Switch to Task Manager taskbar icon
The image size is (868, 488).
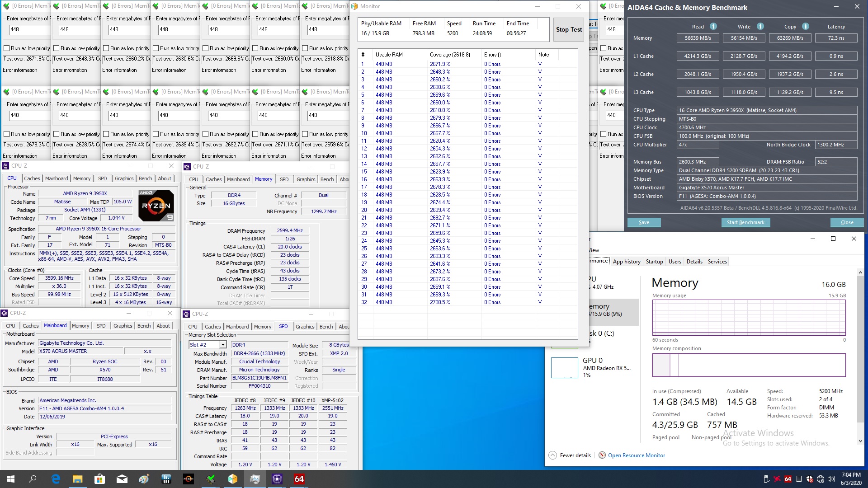click(255, 479)
